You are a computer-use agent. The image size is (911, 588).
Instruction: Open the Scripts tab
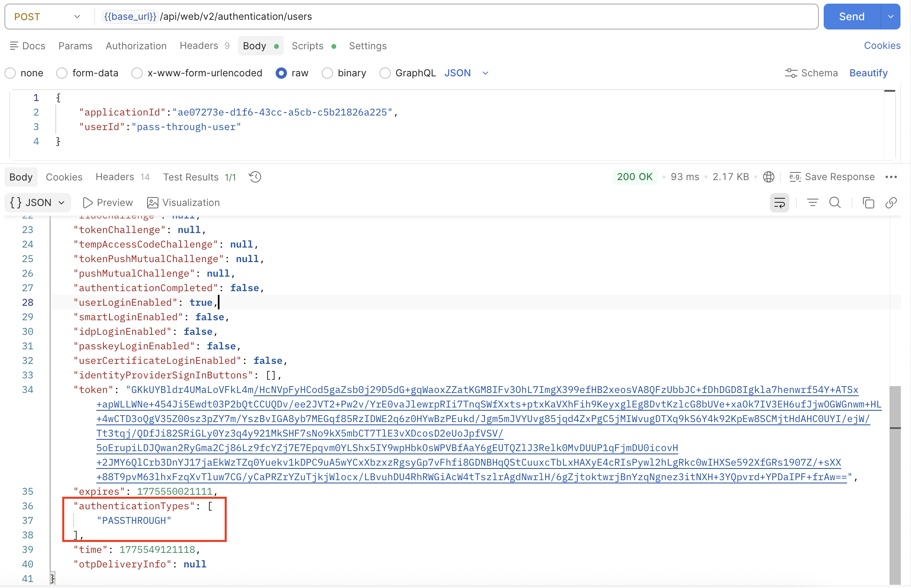click(314, 46)
